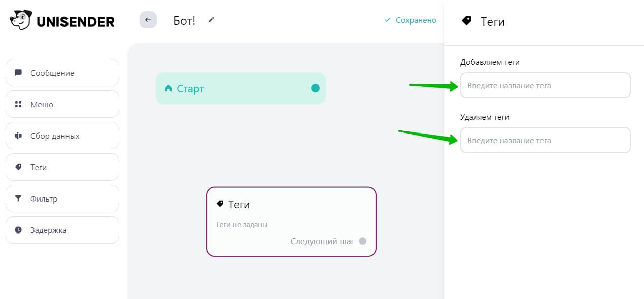
Task: Edit bot name with pencil icon
Action: [212, 20]
